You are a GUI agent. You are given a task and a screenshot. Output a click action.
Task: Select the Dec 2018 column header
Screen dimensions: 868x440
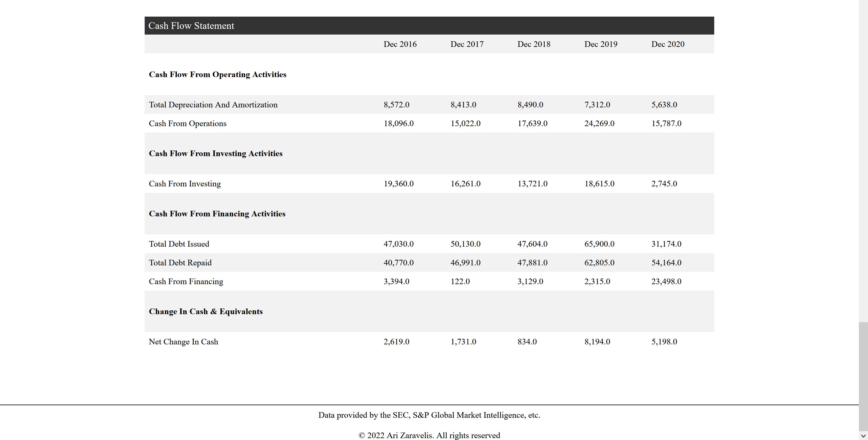point(534,44)
